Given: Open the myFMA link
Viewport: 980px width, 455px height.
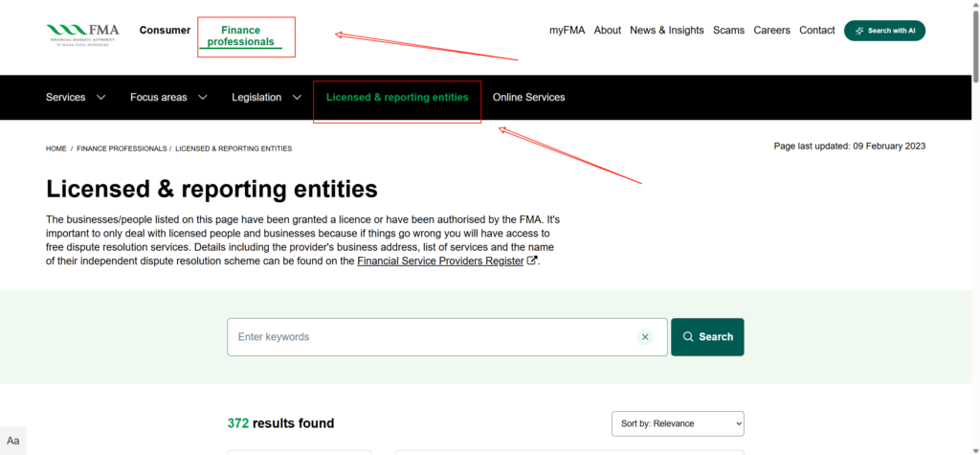Looking at the screenshot, I should pos(567,31).
